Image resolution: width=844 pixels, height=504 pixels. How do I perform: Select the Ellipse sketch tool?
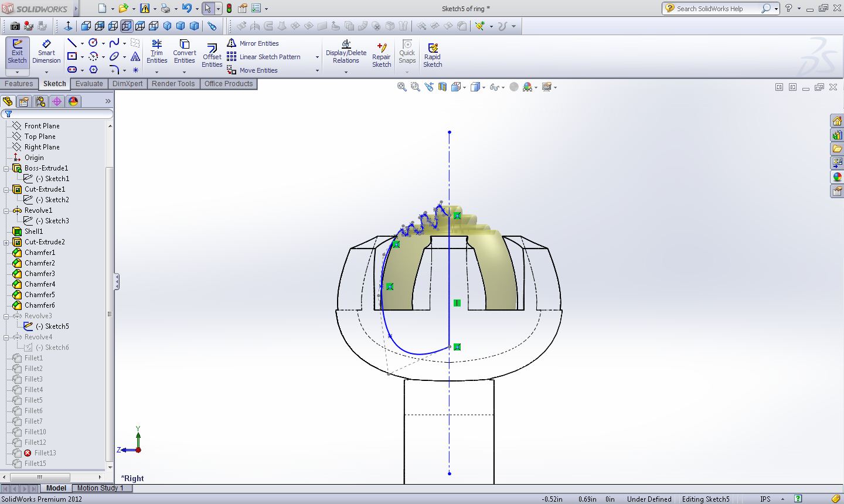tap(114, 56)
